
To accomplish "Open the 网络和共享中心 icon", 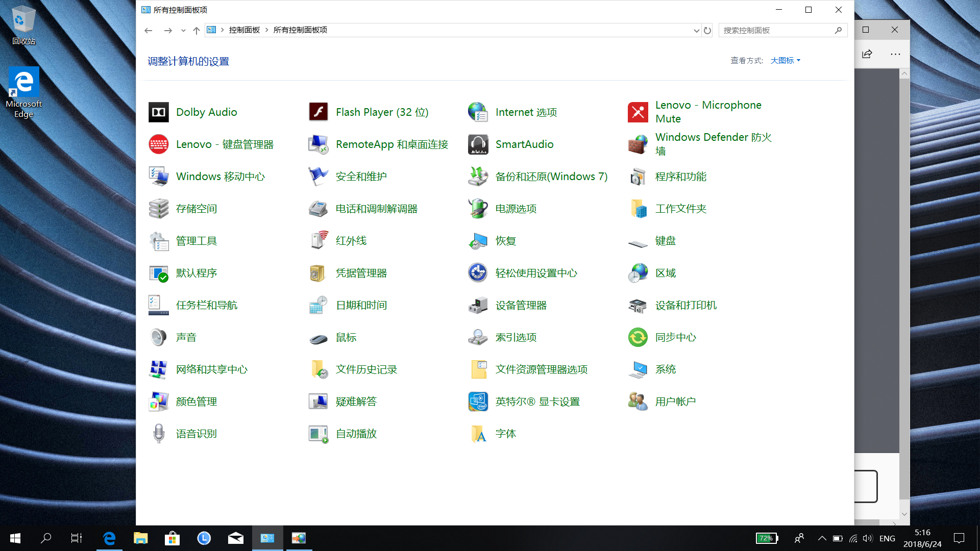I will pos(159,369).
